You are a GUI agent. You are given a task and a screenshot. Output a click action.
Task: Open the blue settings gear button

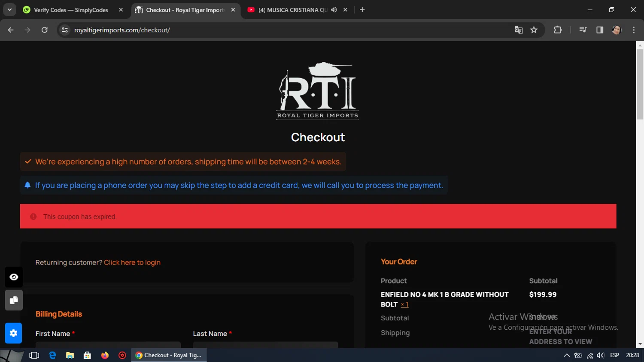[13, 333]
